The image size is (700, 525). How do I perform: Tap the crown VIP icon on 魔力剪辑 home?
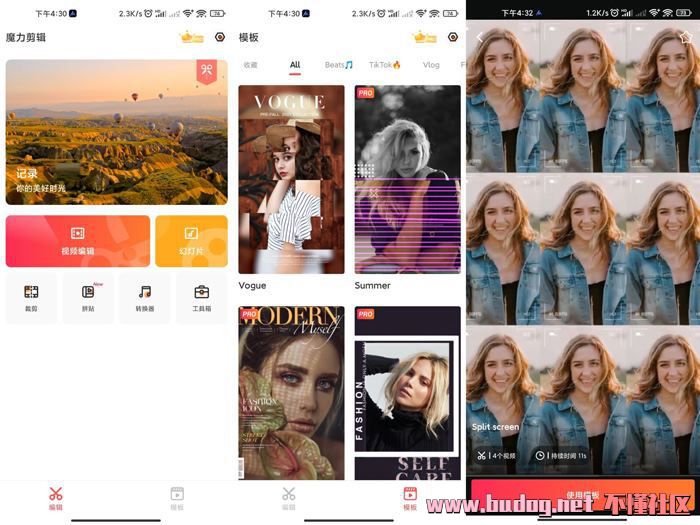pyautogui.click(x=192, y=37)
